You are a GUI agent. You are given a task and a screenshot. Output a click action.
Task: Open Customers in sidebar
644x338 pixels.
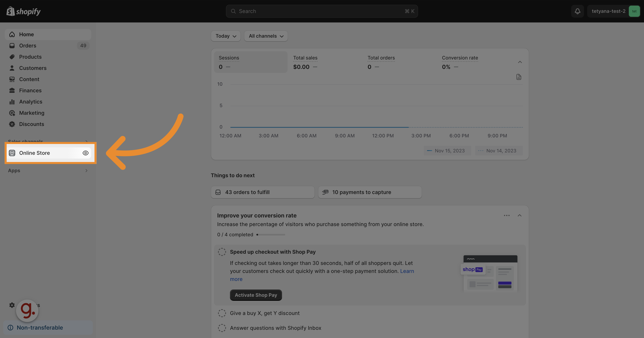click(x=48, y=68)
